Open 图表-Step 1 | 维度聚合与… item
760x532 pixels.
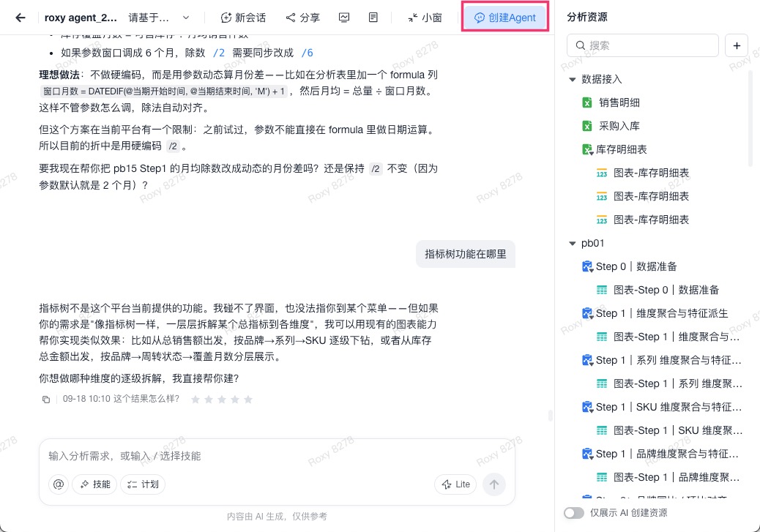click(668, 337)
